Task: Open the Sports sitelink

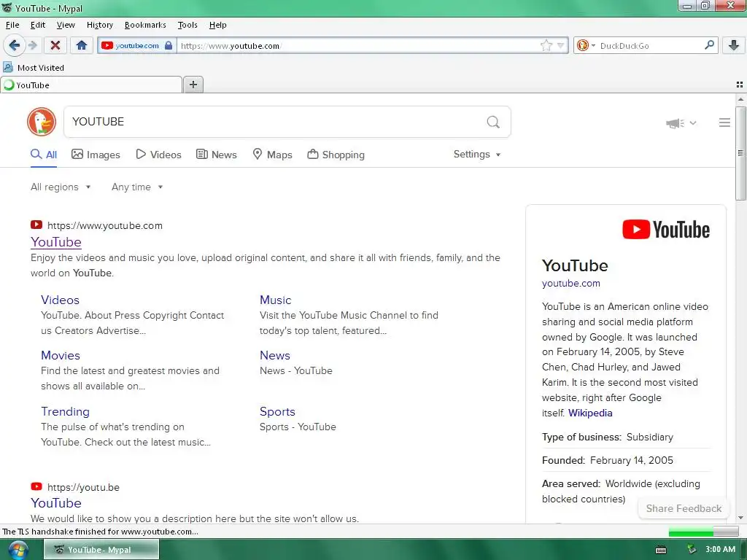Action: click(x=277, y=411)
